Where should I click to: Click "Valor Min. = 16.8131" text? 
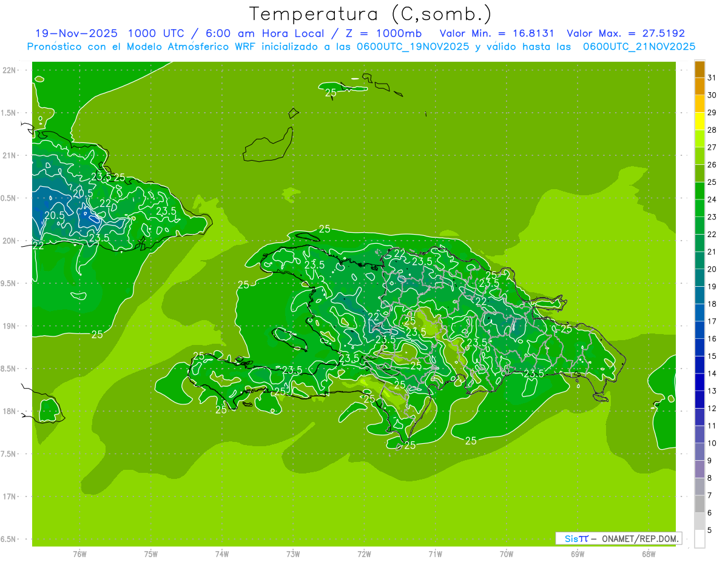[x=497, y=33]
